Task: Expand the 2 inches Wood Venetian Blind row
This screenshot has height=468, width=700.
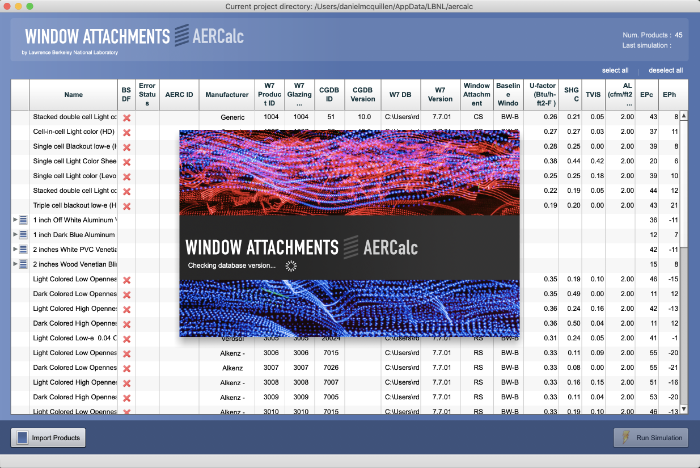Action: click(15, 264)
